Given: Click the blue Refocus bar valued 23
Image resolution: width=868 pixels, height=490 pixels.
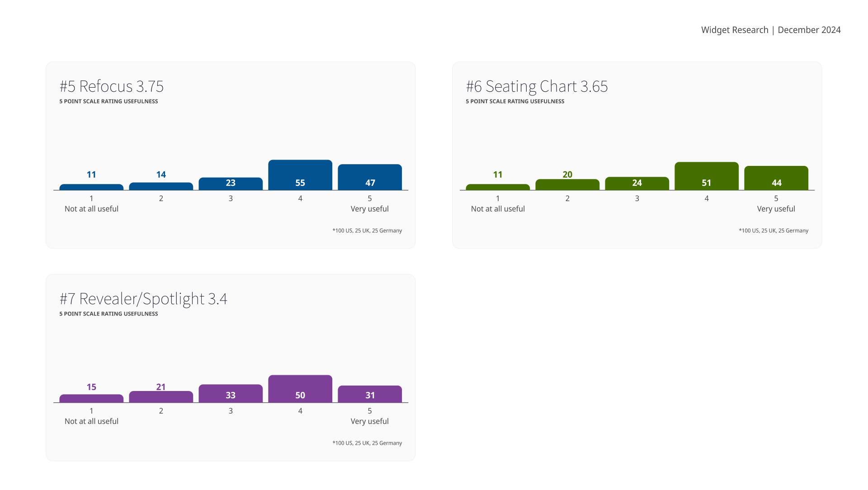Looking at the screenshot, I should tap(231, 184).
